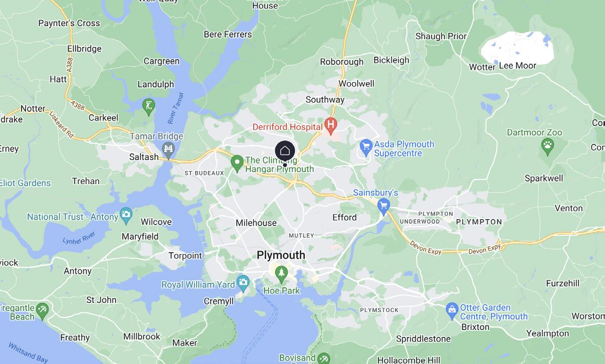Open the Asda Plymouth Supercentre cart icon
Screen dimensions: 605x364
click(x=366, y=146)
